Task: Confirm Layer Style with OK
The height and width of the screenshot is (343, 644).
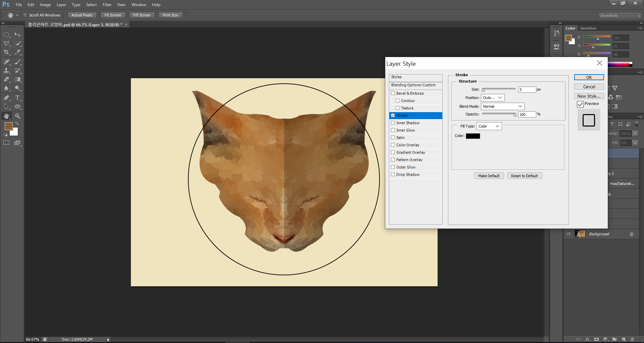Action: 589,77
